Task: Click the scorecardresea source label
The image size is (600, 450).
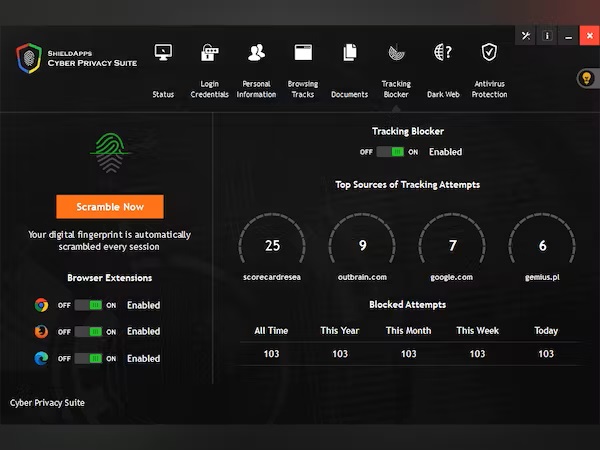Action: [272, 277]
